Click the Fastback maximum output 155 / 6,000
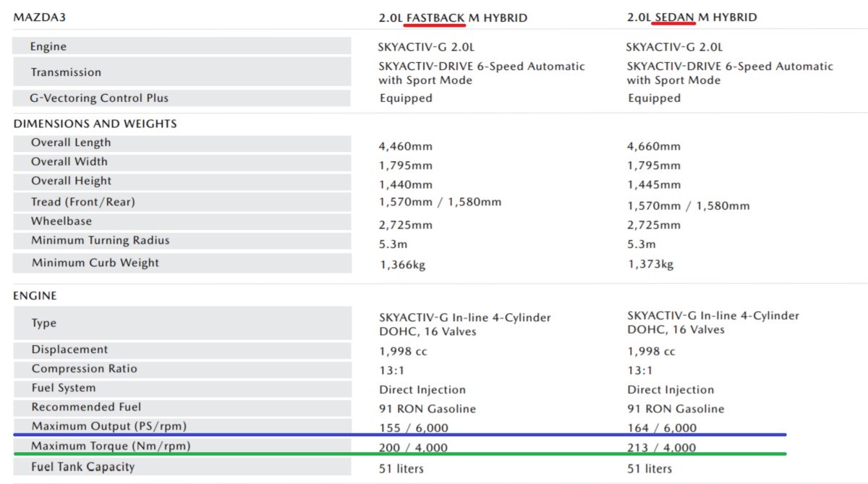Screen dimensions: 868x484 414,428
